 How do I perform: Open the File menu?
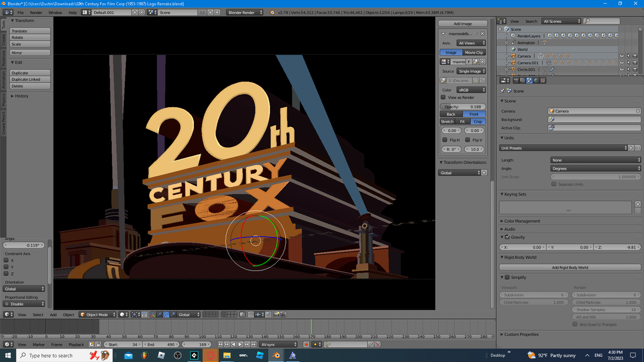(21, 12)
